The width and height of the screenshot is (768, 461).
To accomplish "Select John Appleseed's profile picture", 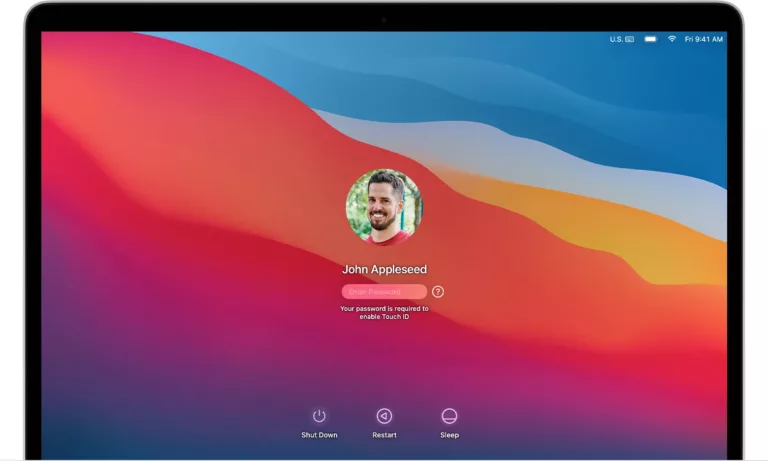I will [384, 207].
